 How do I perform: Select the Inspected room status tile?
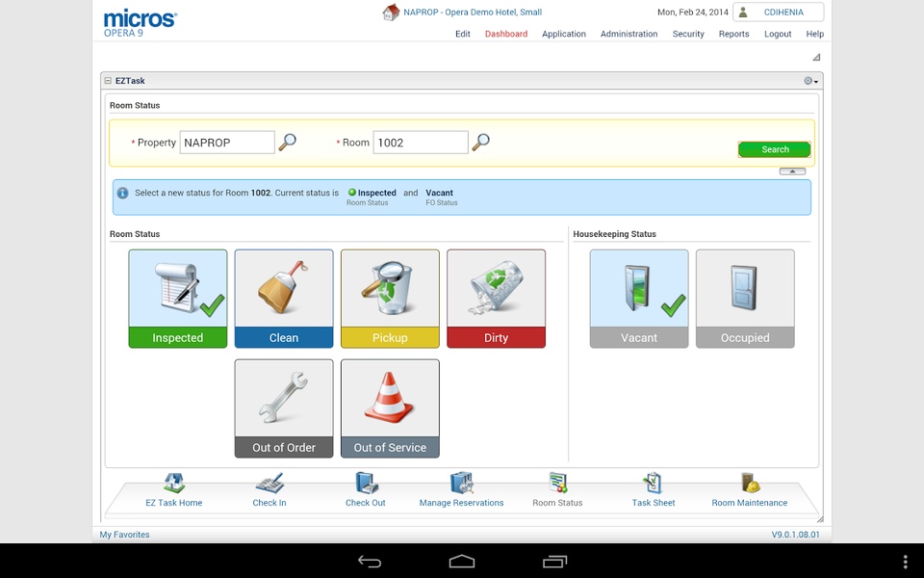(177, 299)
